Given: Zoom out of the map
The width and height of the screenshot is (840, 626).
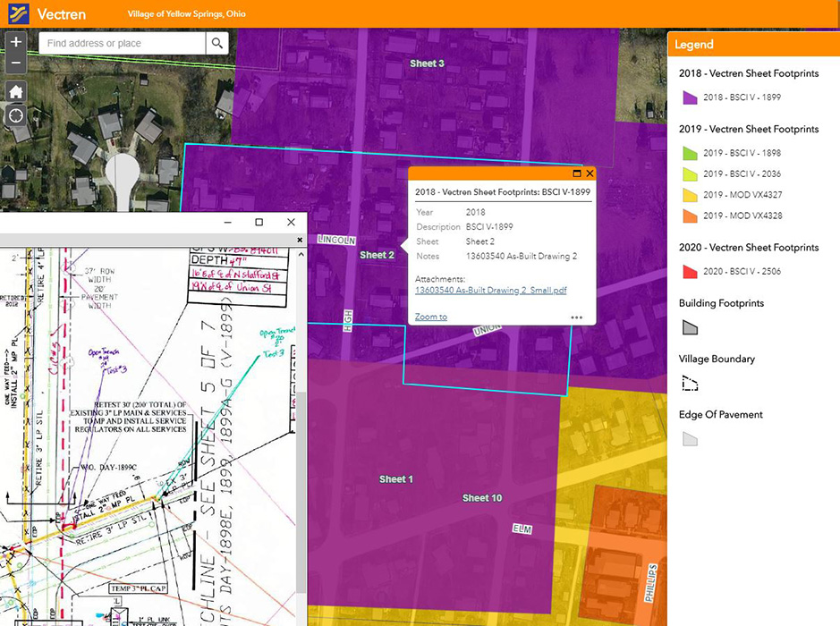Looking at the screenshot, I should tap(15, 63).
